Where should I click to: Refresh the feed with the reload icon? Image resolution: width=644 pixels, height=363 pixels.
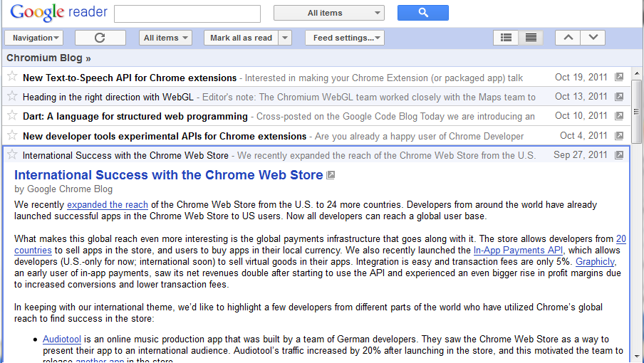(100, 38)
